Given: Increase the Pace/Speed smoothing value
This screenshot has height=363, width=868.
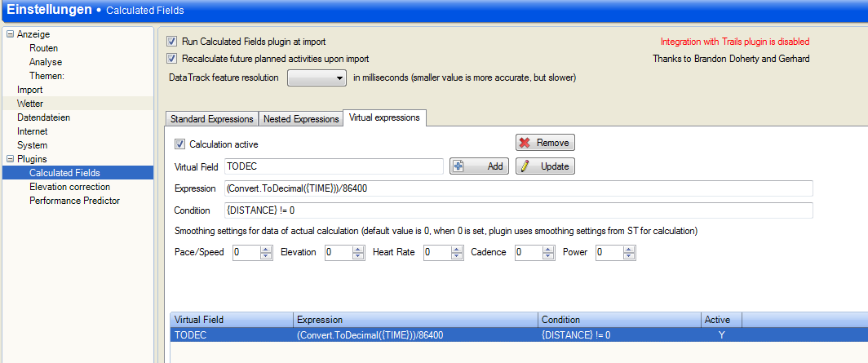Looking at the screenshot, I should (266, 249).
